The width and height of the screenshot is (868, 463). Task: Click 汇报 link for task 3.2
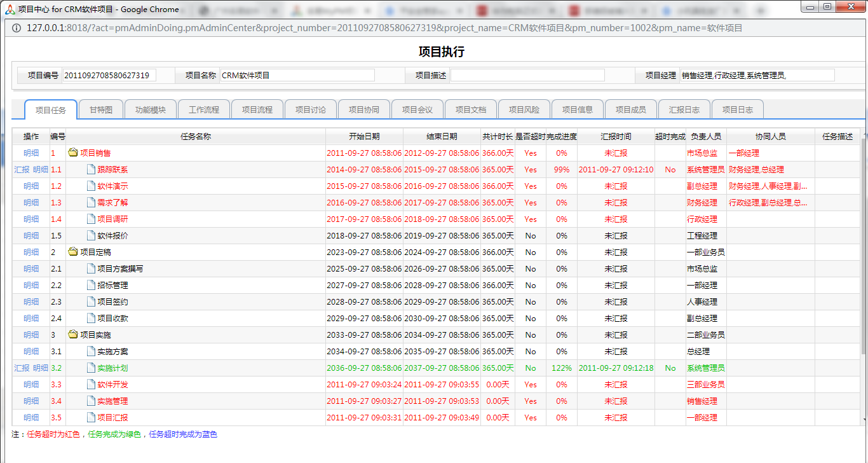pos(22,368)
